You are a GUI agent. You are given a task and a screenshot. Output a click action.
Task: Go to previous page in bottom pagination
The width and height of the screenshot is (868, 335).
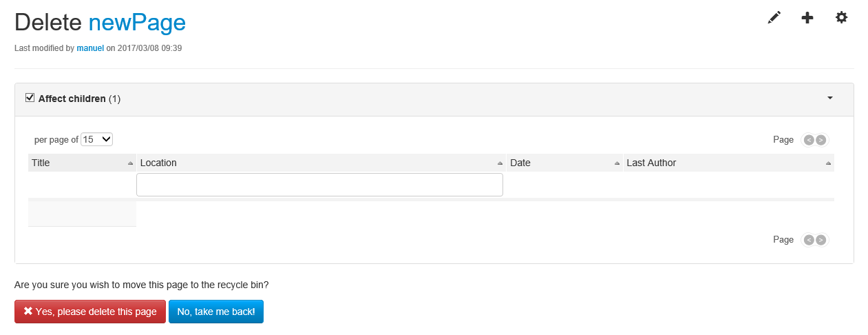coord(809,240)
